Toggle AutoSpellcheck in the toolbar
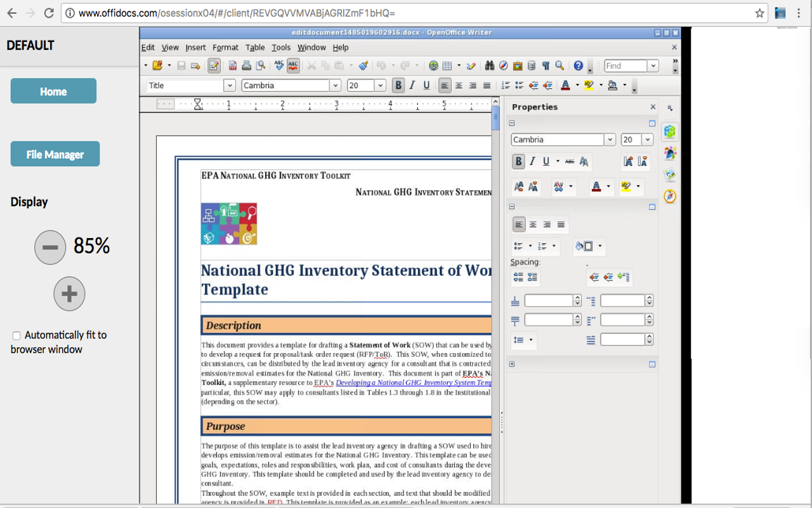 (292, 65)
